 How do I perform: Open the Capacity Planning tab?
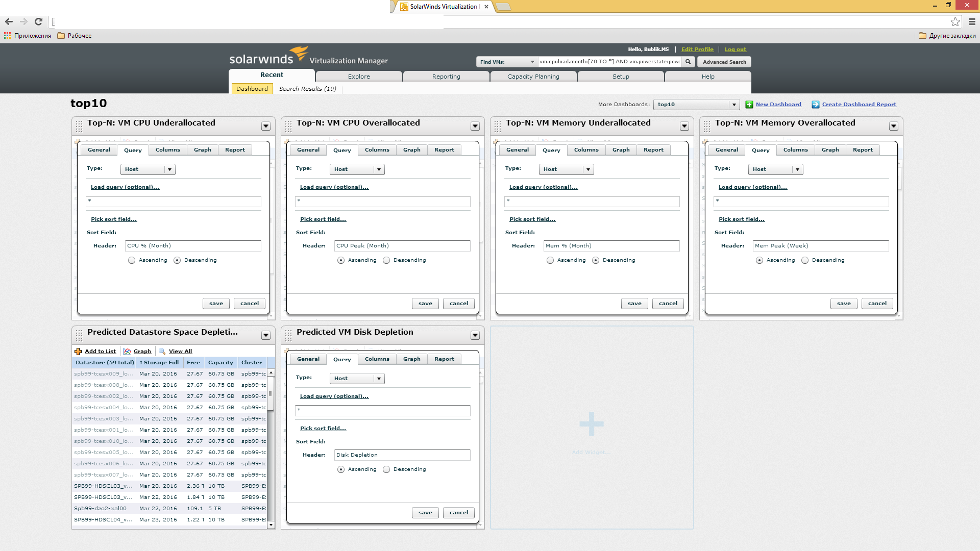(x=533, y=77)
